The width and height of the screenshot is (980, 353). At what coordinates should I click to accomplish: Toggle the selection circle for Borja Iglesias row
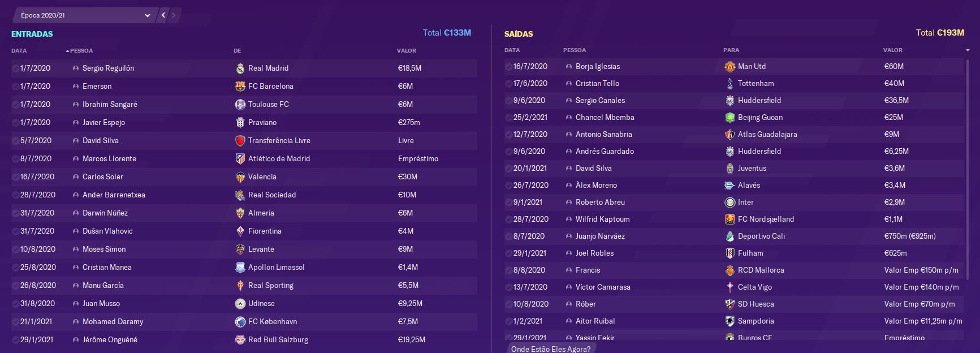click(509, 67)
